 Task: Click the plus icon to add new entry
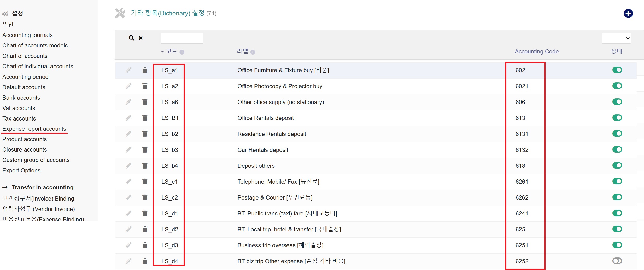[628, 13]
